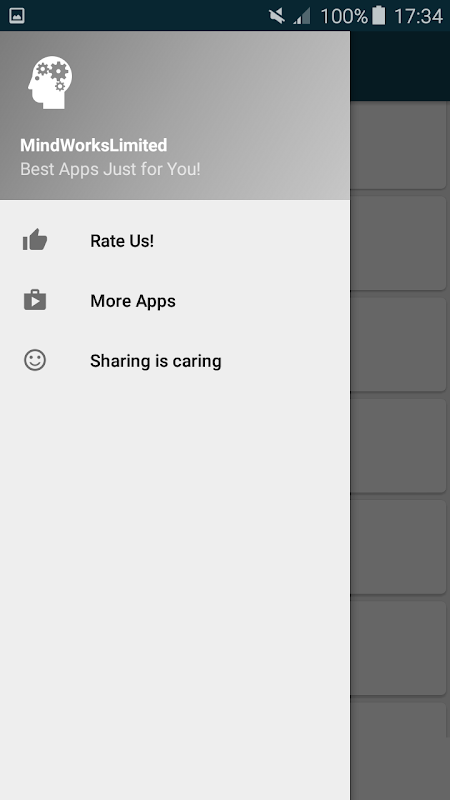Tap the image notification icon in status bar
This screenshot has height=800, width=450.
click(17, 16)
